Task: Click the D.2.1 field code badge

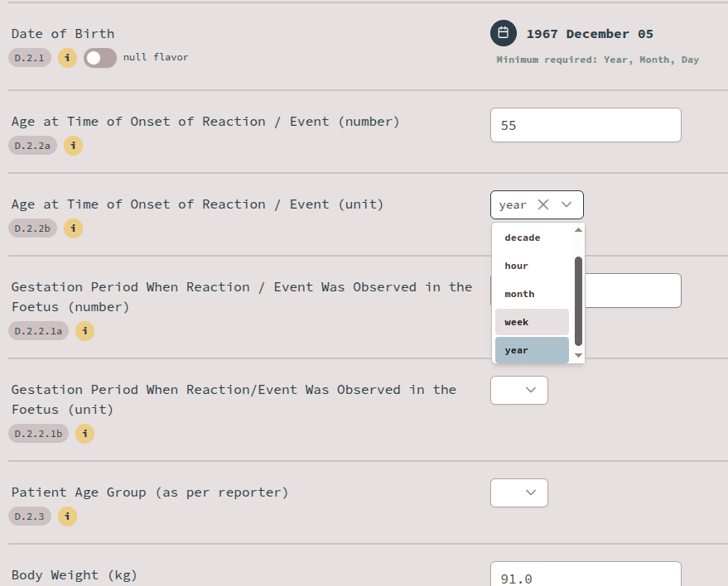Action: [30, 58]
